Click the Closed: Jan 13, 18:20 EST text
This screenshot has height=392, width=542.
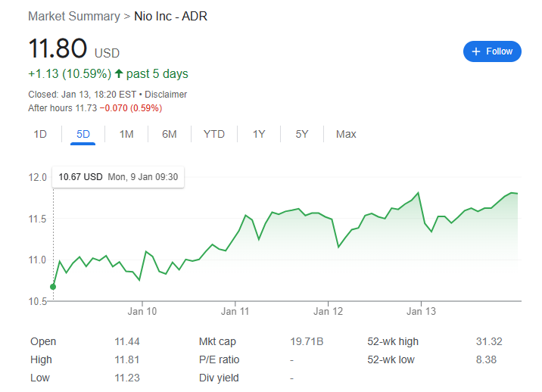click(x=82, y=95)
